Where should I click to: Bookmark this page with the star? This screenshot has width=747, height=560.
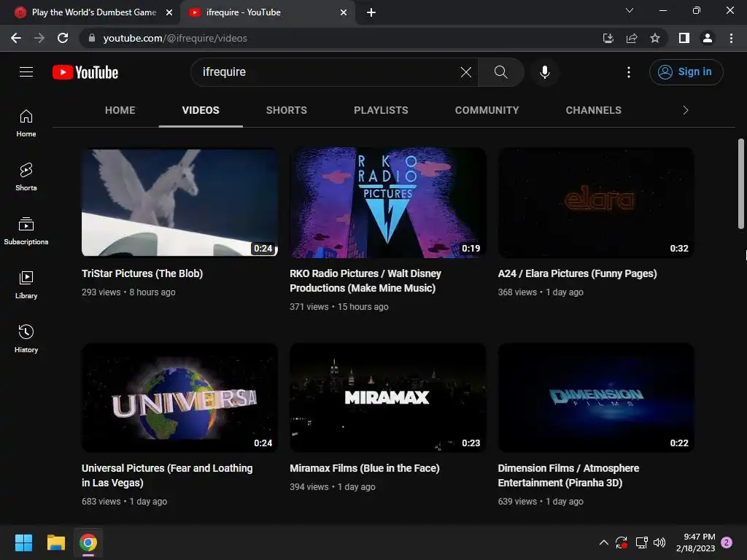coord(655,38)
